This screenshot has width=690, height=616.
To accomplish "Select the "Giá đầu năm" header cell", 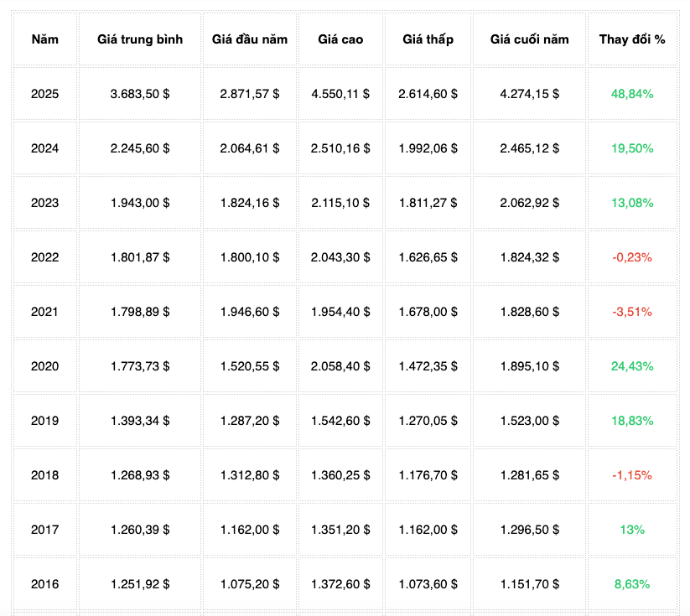I will point(250,39).
